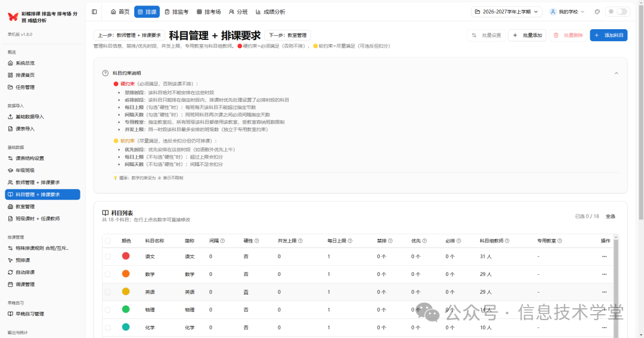Check the 数学 row checkbox
Screen dimensions: 644x338
(x=107, y=274)
